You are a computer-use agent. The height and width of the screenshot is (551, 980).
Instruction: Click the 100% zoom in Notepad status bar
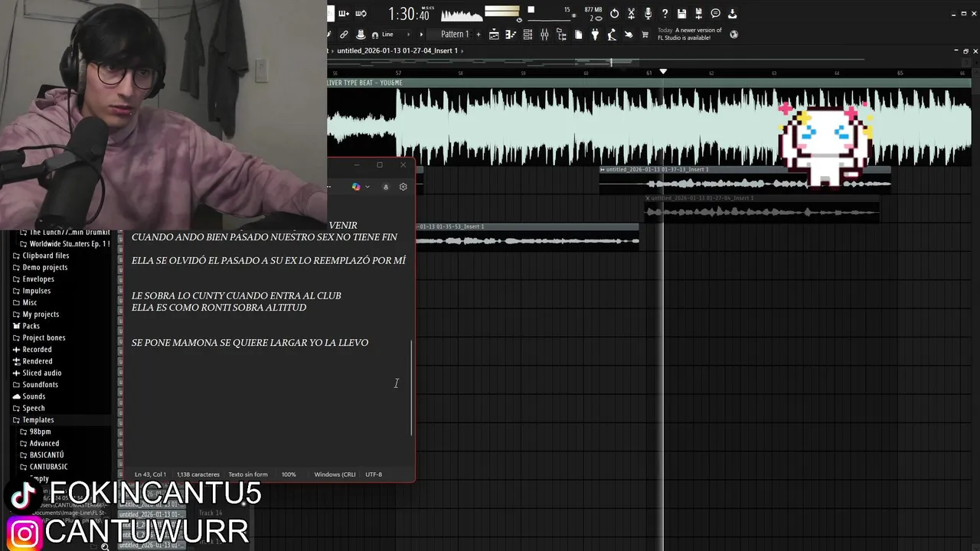pos(289,474)
